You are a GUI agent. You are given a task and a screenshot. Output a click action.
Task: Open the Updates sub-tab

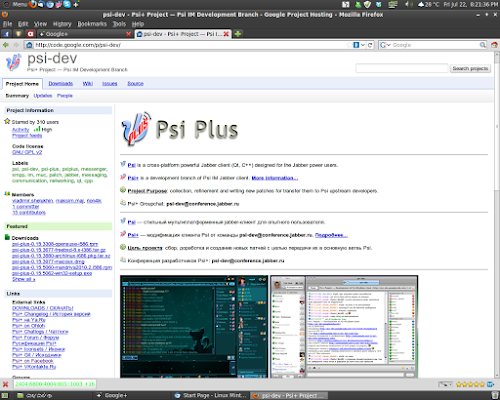(x=43, y=96)
